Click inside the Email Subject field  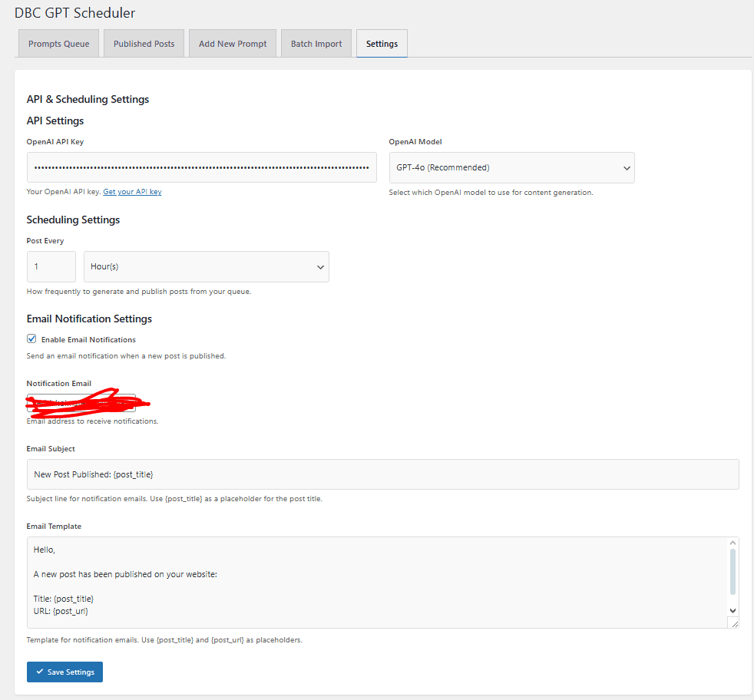(x=382, y=474)
